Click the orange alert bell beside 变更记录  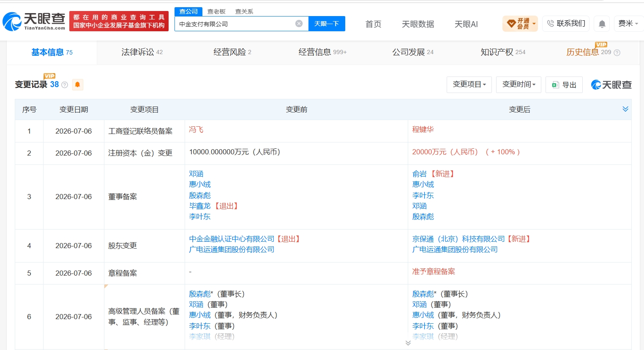pos(77,85)
